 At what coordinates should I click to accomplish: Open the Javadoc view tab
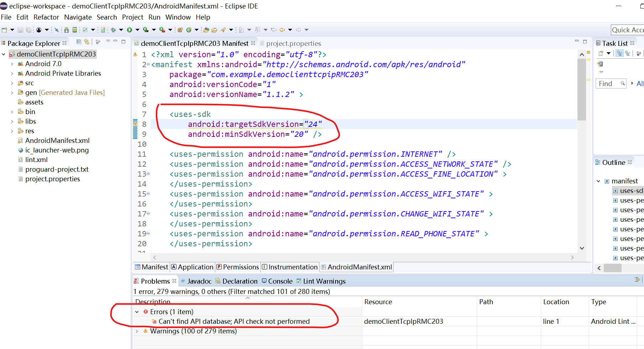(x=196, y=281)
